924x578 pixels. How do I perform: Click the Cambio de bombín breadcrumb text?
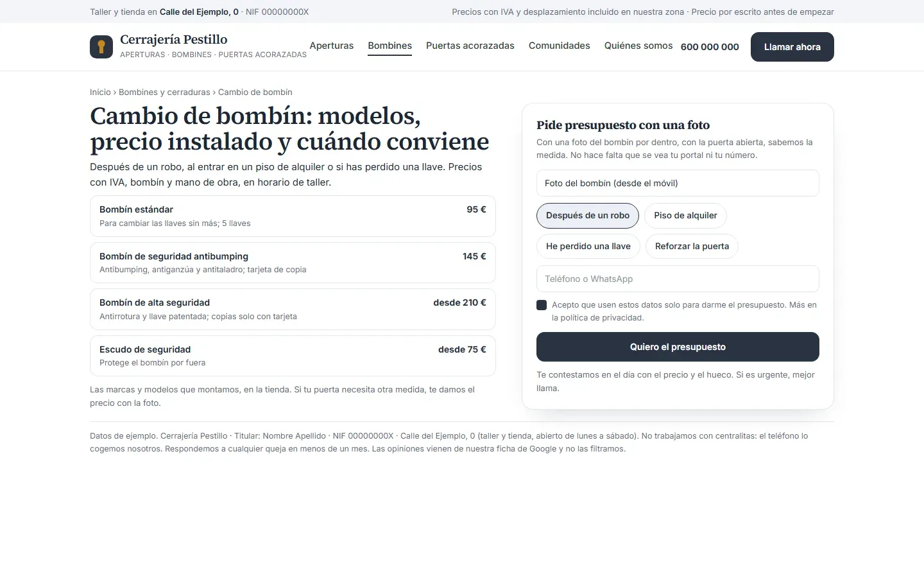255,92
